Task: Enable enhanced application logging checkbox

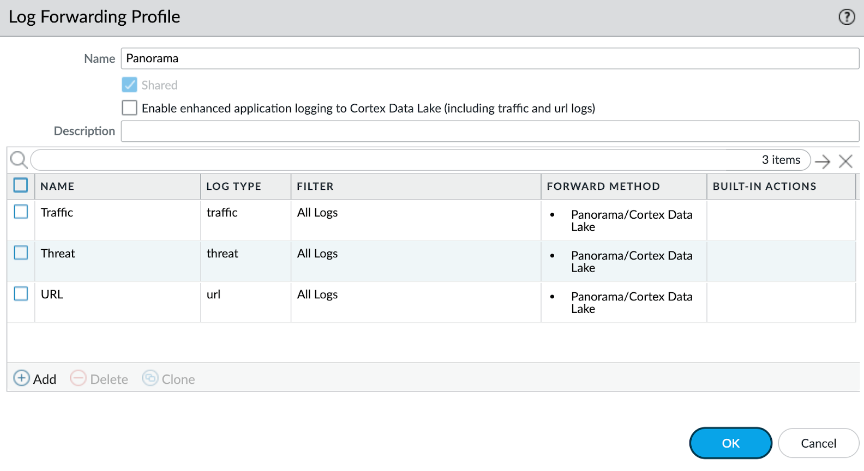Action: click(x=129, y=107)
